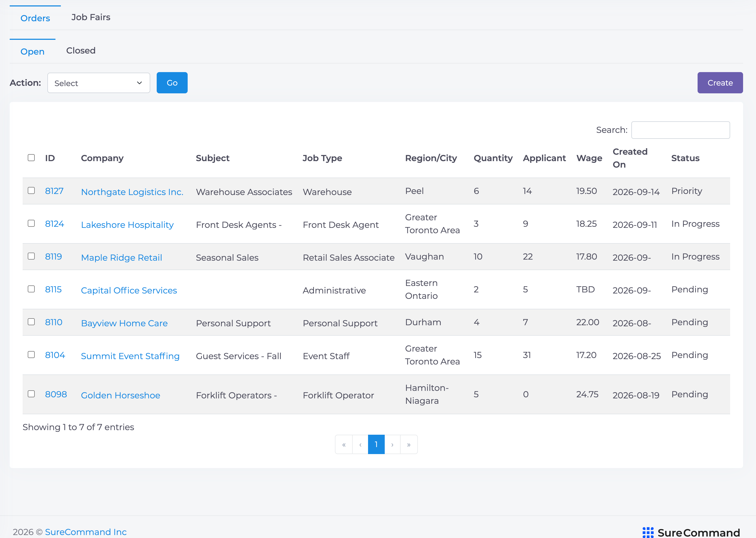756x538 pixels.
Task: Sort table by Status column header
Action: [685, 158]
